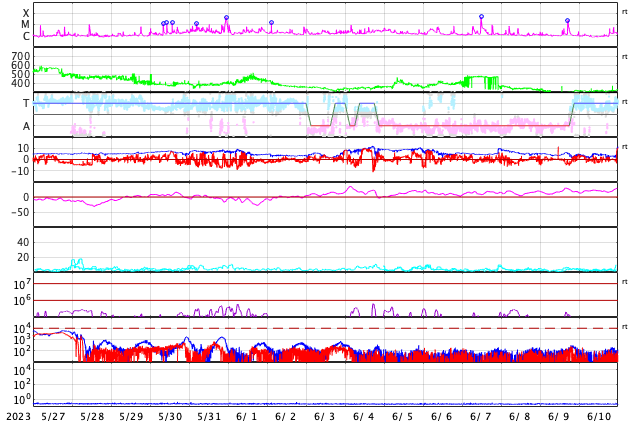634x424 pixels.
Task: Click the 6/ 4 date label
Action: click(x=364, y=416)
